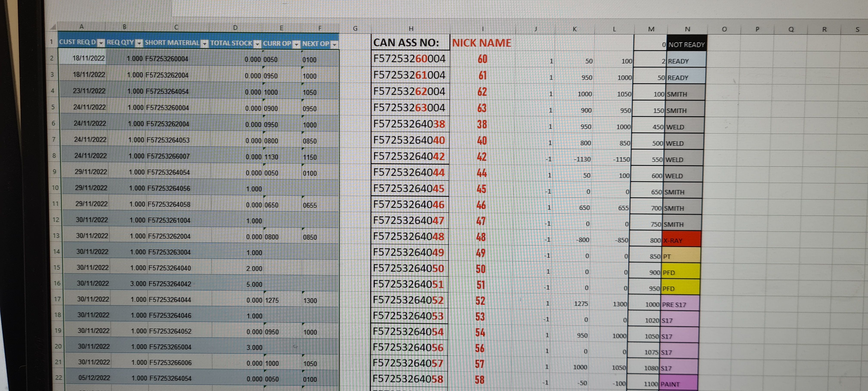Open NEXT OP filter dropdown arrow
Viewport: 868px width, 391px height.
point(334,45)
